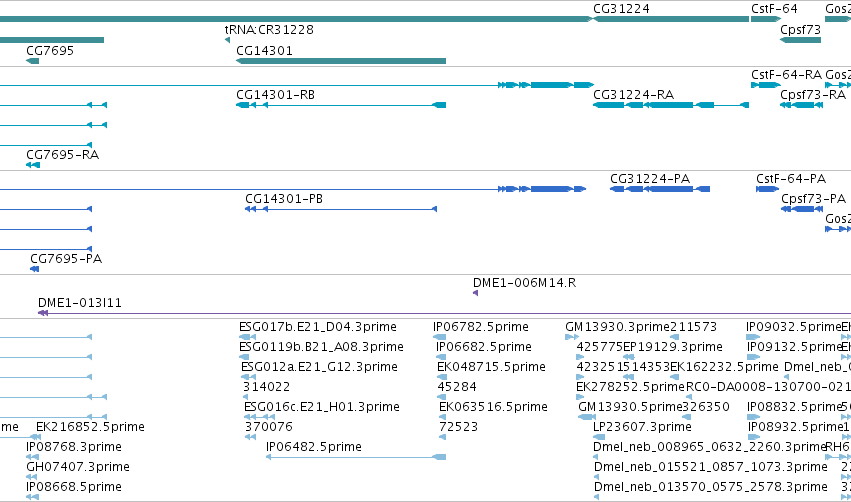Select the IP06482.5prime EST alignment
This screenshot has width=851, height=502.
point(356,457)
